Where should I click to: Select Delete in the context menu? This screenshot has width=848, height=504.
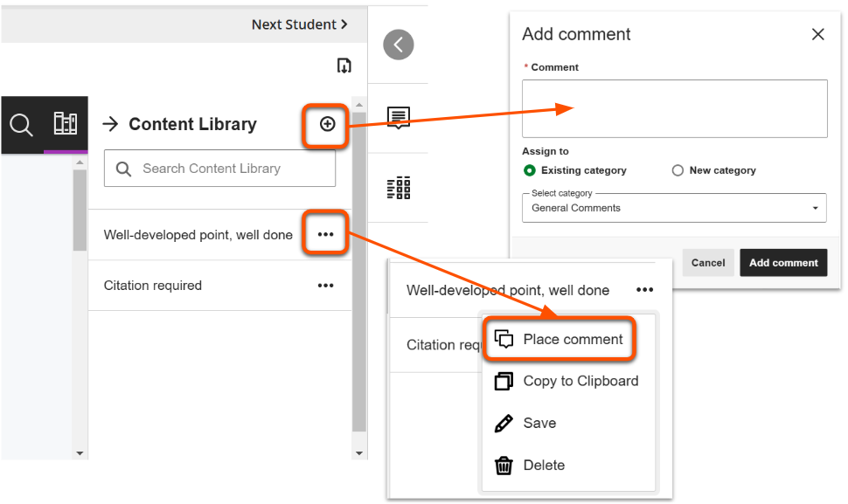[x=530, y=465]
